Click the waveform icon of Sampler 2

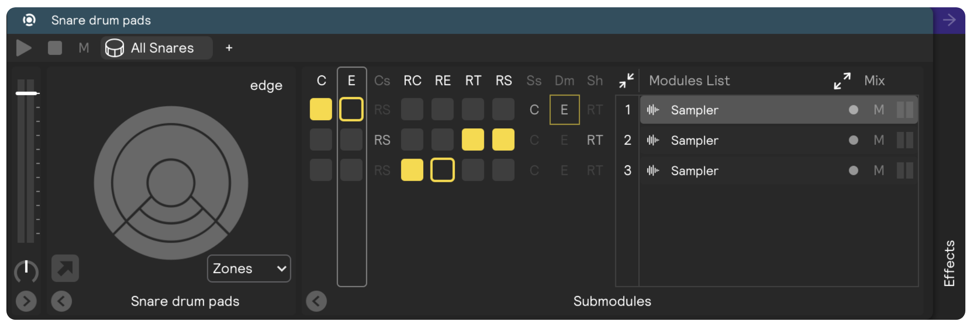point(653,140)
